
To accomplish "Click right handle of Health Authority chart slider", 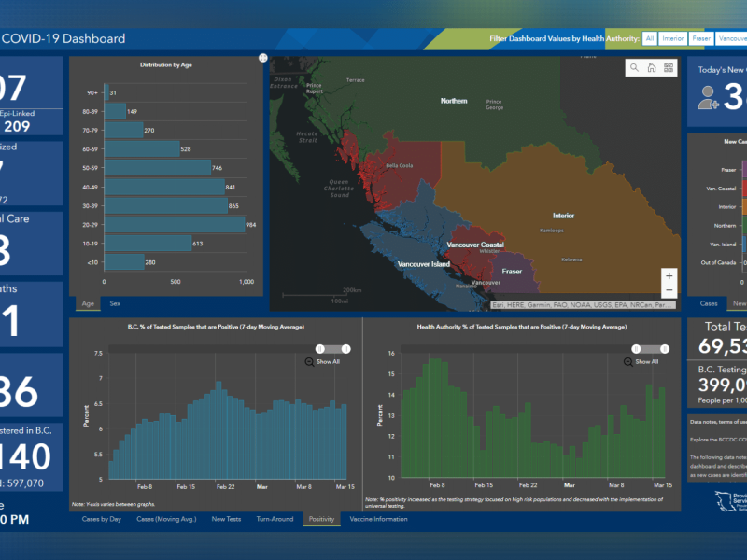I will click(663, 348).
